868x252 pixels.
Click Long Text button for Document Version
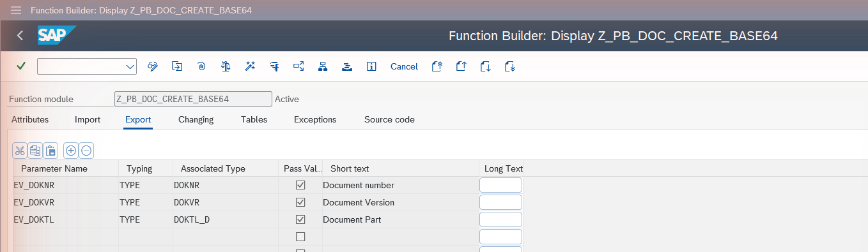pos(501,202)
